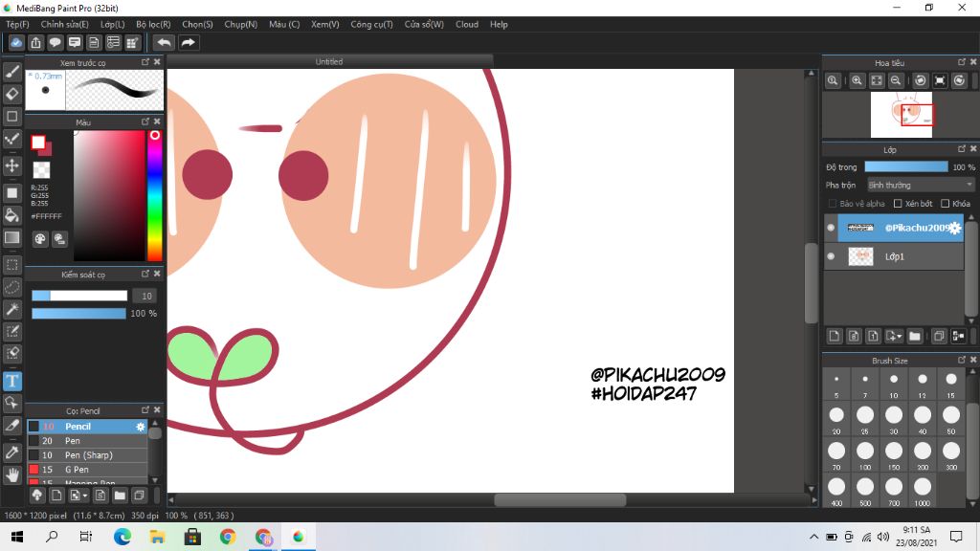Select the Brush tool in left toolbar
Viewport: 980px width, 551px height.
[11, 71]
